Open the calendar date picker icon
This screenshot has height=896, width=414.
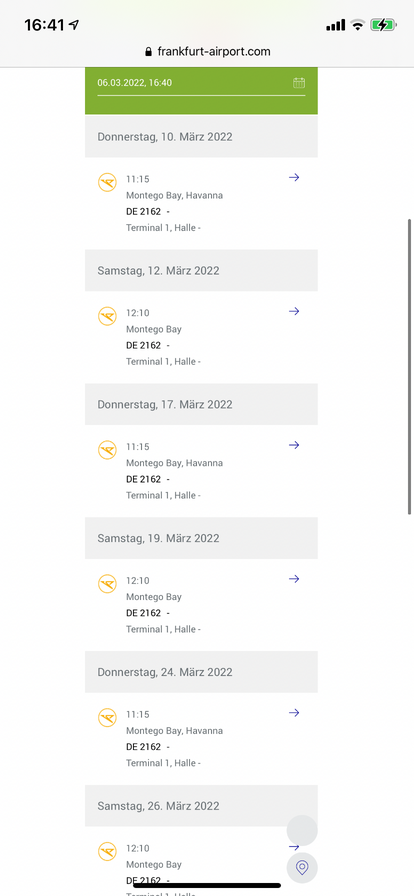click(x=298, y=83)
